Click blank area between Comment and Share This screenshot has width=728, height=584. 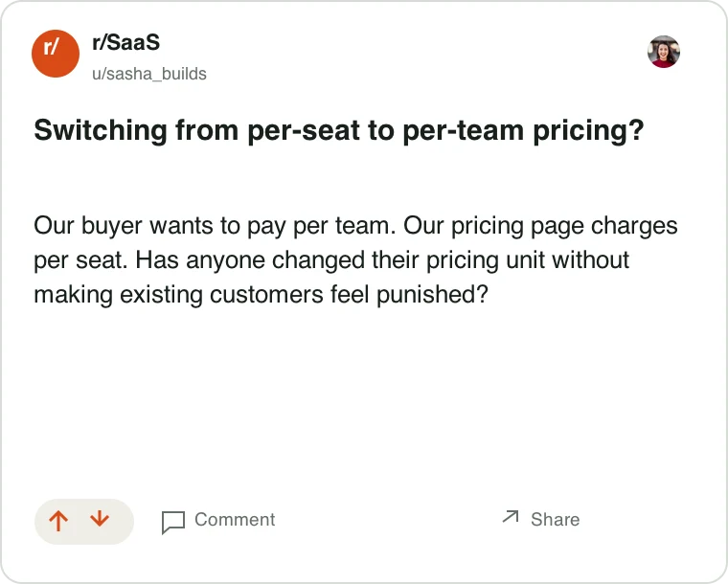point(388,520)
